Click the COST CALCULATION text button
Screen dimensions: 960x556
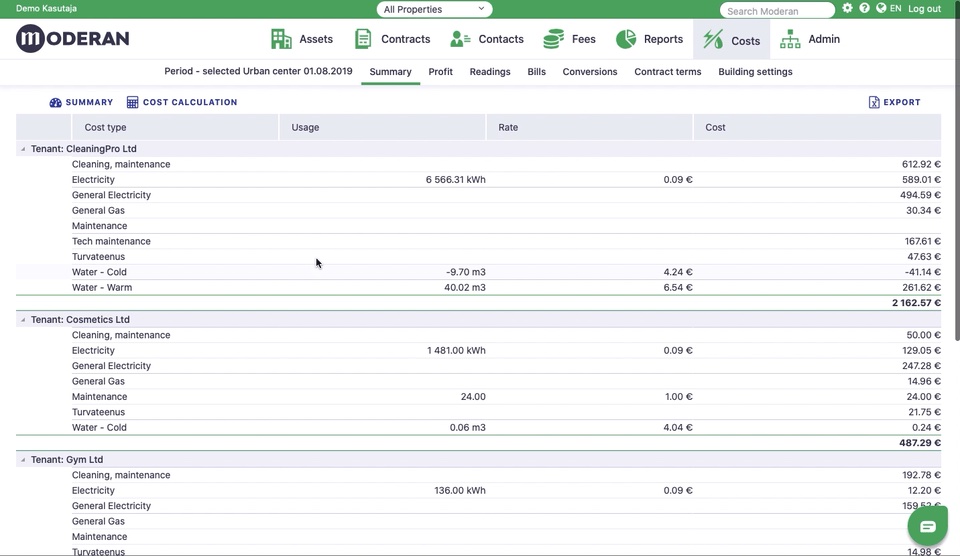pyautogui.click(x=190, y=102)
